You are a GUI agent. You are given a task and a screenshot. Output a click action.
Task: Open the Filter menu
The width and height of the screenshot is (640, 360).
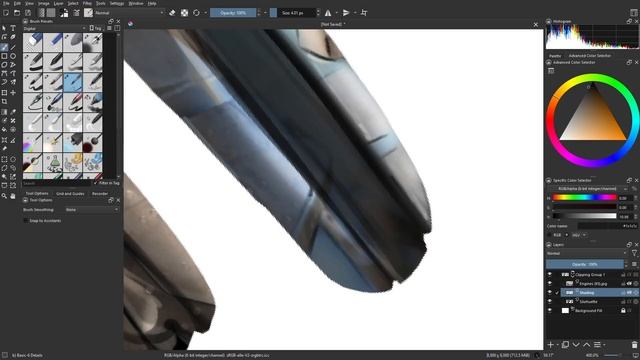[x=87, y=3]
